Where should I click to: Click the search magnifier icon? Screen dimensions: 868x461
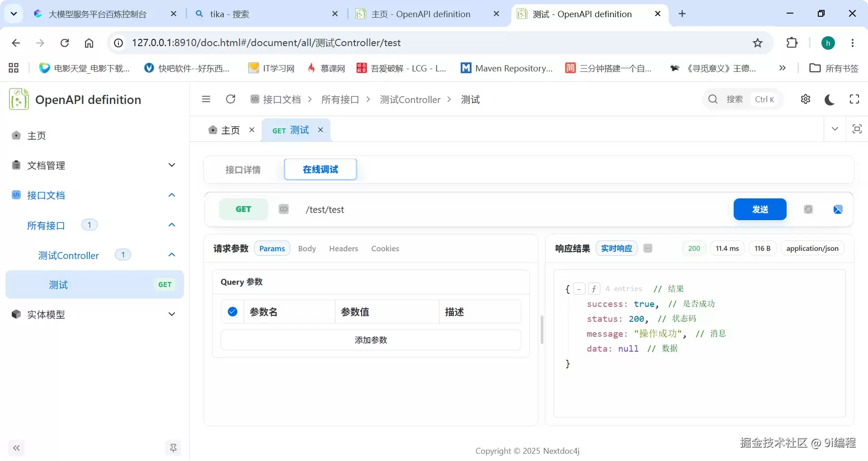coord(713,99)
